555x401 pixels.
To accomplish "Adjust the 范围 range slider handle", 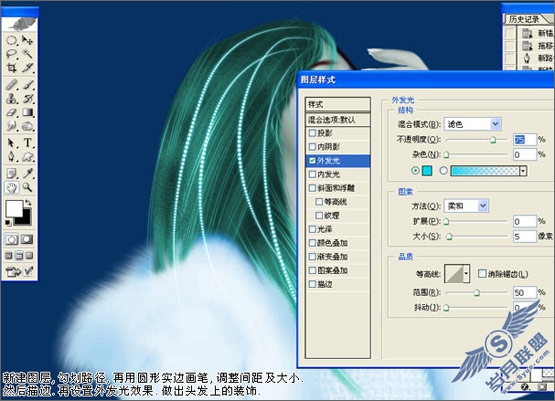I will coord(477,293).
